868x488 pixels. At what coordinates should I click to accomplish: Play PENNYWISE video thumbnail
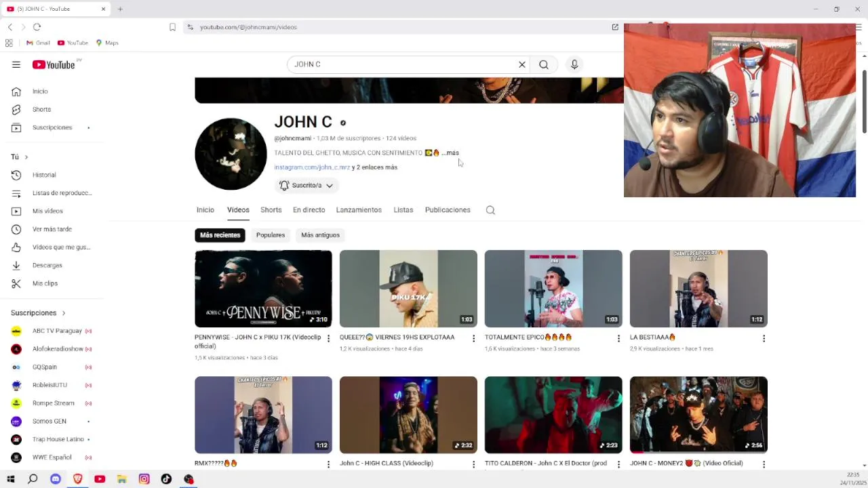tap(263, 289)
